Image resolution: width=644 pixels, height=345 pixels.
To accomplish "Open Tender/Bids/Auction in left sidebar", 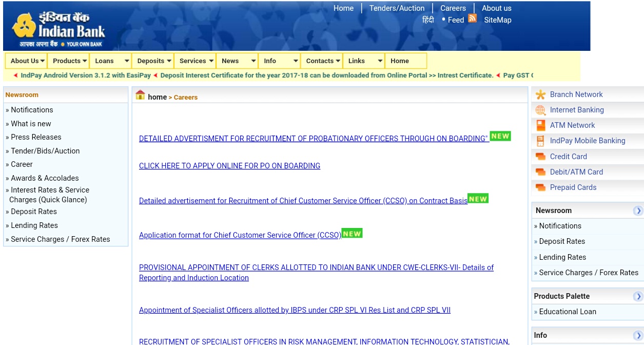I will click(45, 151).
